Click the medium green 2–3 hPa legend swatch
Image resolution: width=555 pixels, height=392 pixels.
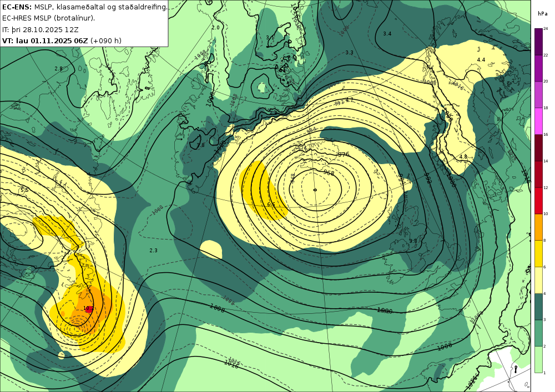point(538,333)
